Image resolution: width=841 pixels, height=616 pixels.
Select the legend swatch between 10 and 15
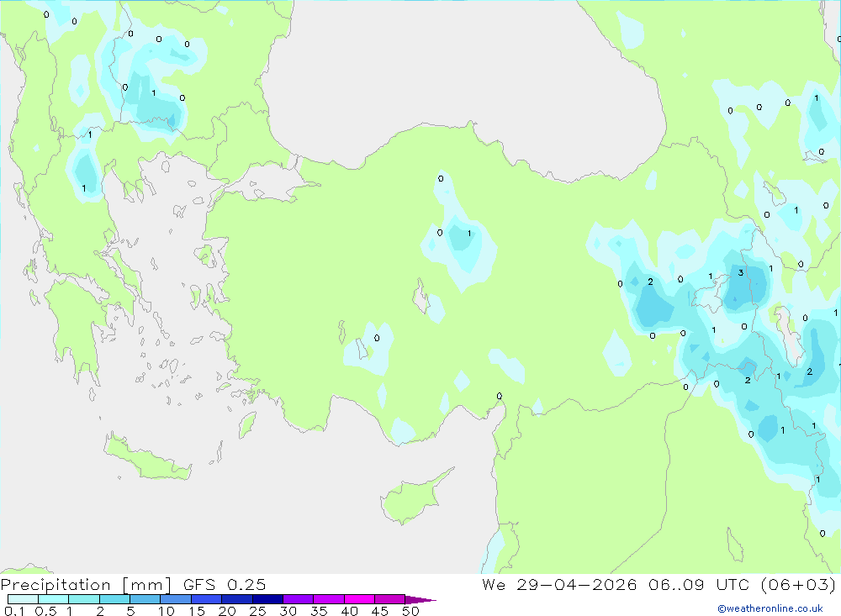[176, 599]
